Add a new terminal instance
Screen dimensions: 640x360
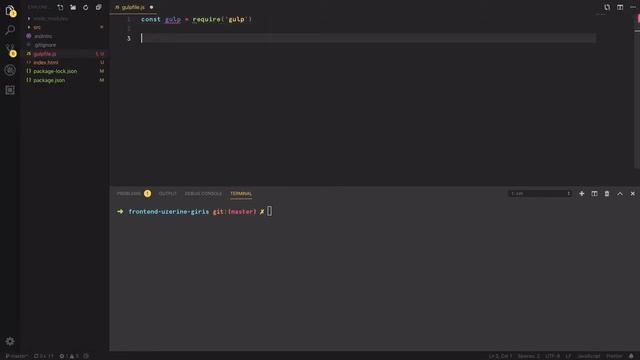coord(582,193)
